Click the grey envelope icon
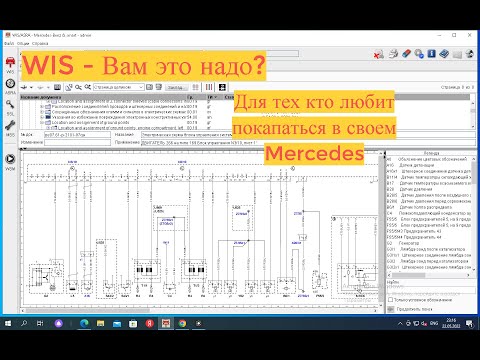480x360 pixels. pyautogui.click(x=457, y=54)
